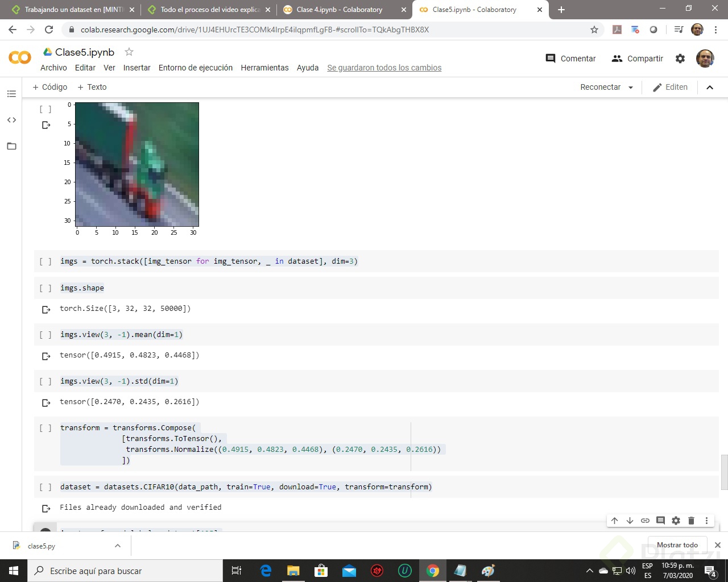Run the imgs.view std cell
728x582 pixels.
click(x=45, y=381)
